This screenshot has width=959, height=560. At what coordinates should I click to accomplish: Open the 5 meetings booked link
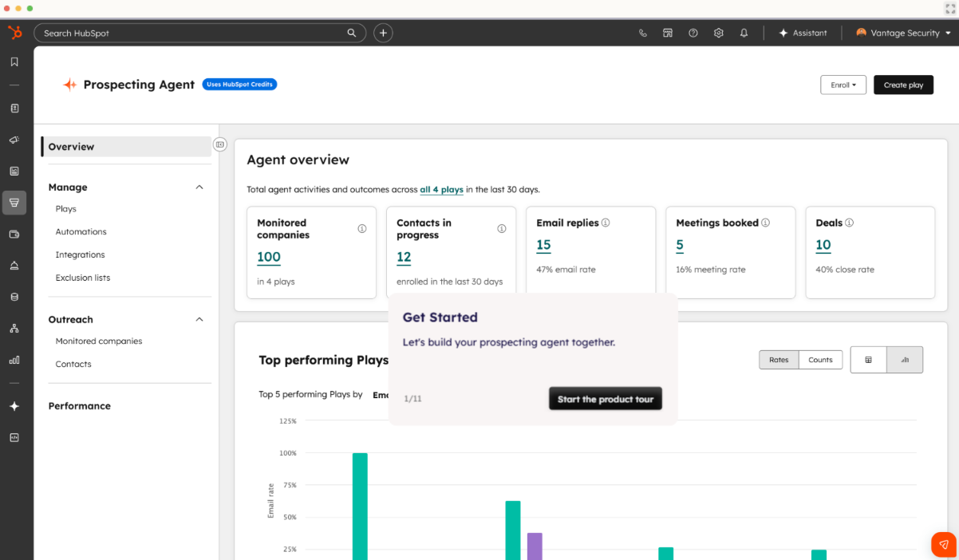(680, 245)
